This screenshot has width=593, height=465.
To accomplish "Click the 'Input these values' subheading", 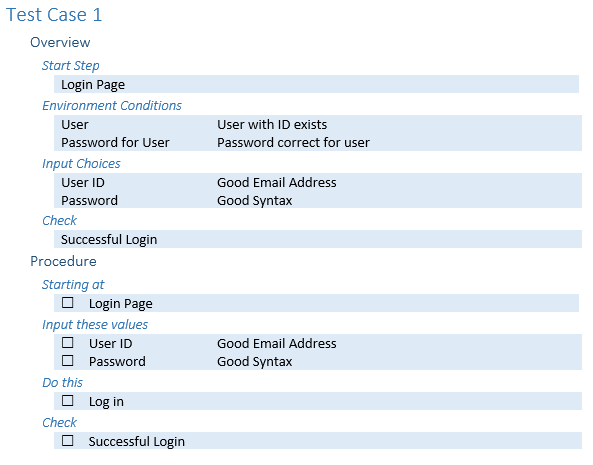I will 95,325.
